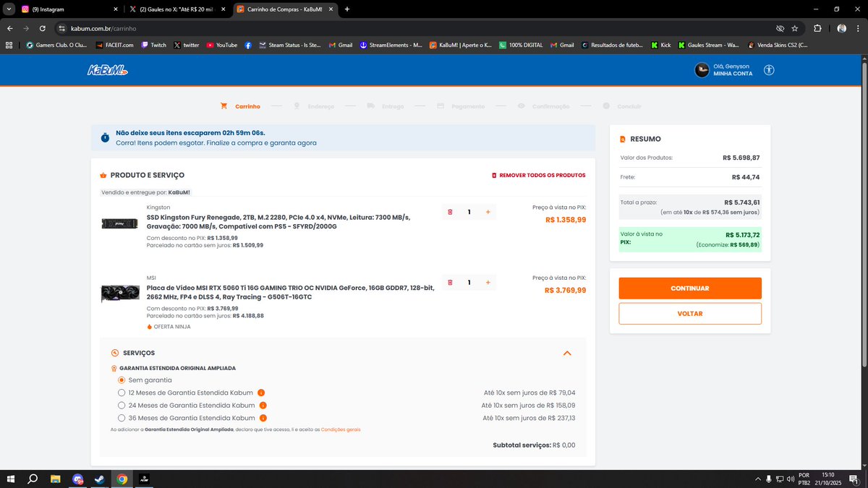Click REMOVER TODOS OS PRODUTOS
This screenshot has height=488, width=868.
[538, 175]
